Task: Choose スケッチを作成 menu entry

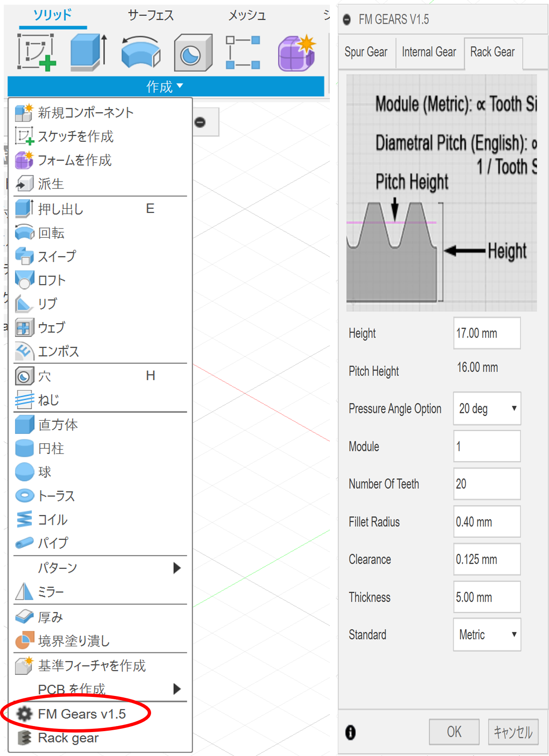Action: (100, 136)
